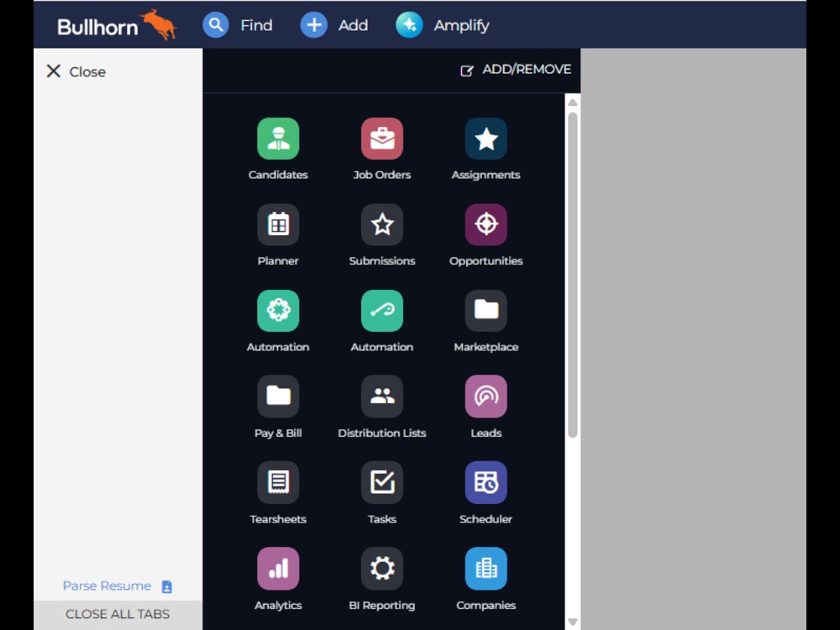Open the Tasks checkmark icon
840x630 pixels.
coord(382,483)
